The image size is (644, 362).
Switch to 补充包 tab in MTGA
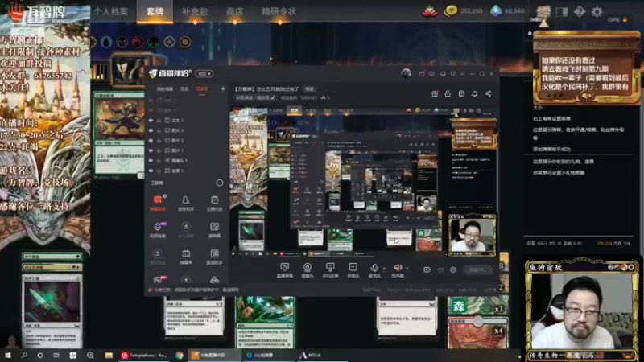(x=194, y=11)
